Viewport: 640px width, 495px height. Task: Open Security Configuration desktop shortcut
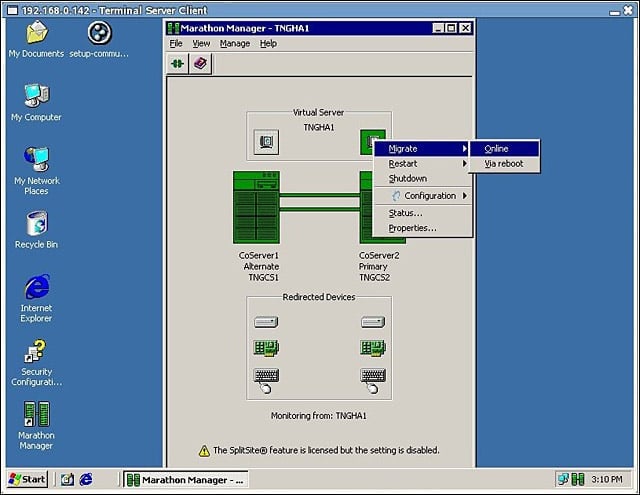(36, 351)
